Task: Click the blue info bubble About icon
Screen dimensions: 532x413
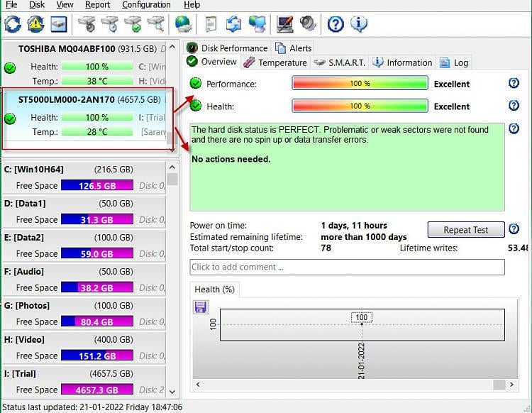Action: point(359,24)
